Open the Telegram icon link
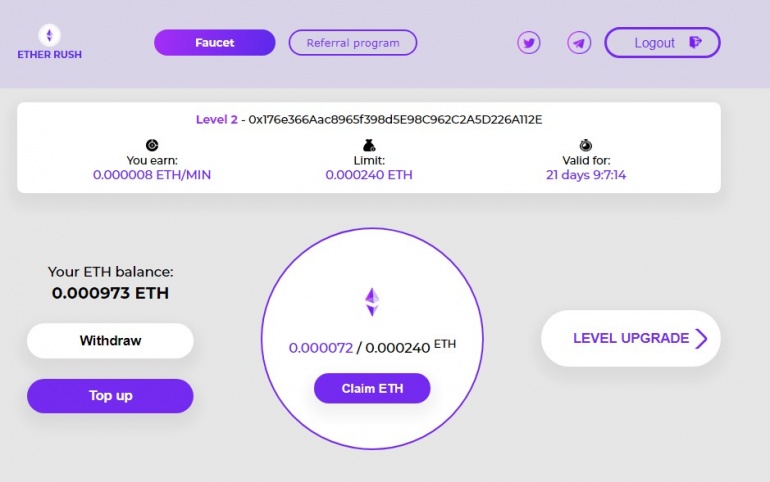 579,43
